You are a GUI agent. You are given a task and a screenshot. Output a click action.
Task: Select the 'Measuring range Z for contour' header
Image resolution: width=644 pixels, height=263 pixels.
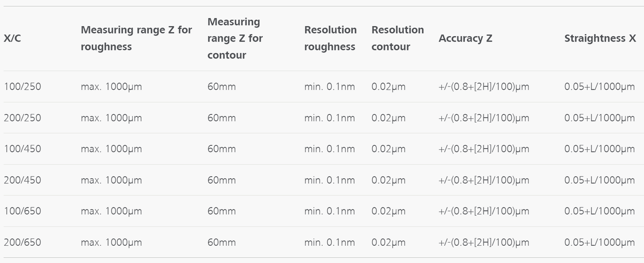[x=235, y=38]
